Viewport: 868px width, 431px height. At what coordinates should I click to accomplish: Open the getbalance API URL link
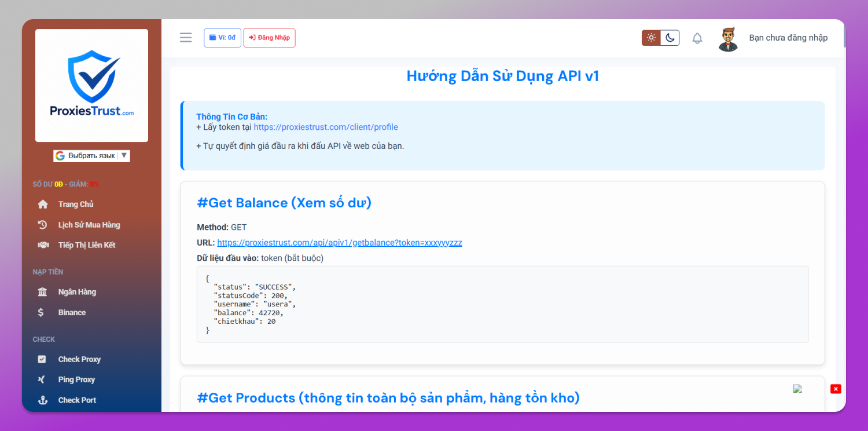(x=340, y=243)
